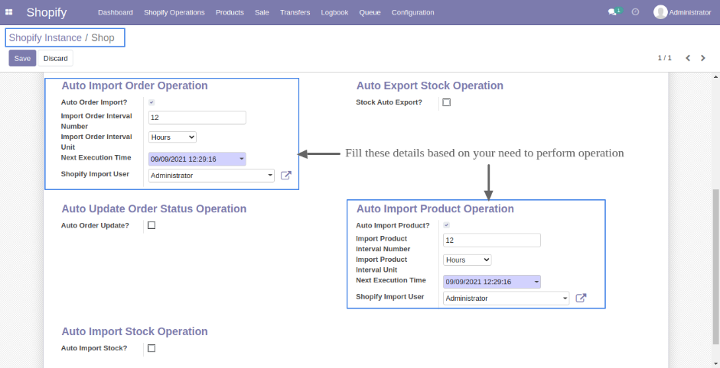The image size is (720, 368).
Task: Go to the previous record arrow
Action: (x=688, y=58)
